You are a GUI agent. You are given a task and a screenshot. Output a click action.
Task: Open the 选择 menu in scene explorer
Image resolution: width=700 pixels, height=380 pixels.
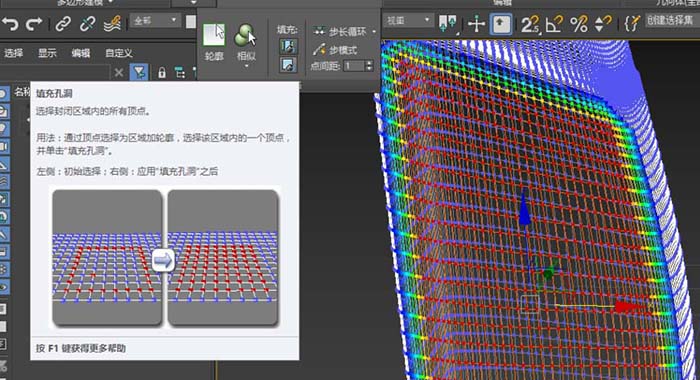tap(13, 53)
